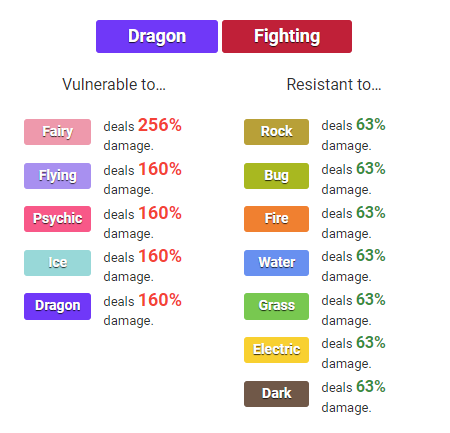Select the Fairy type badge
The image size is (450, 433).
(x=57, y=132)
